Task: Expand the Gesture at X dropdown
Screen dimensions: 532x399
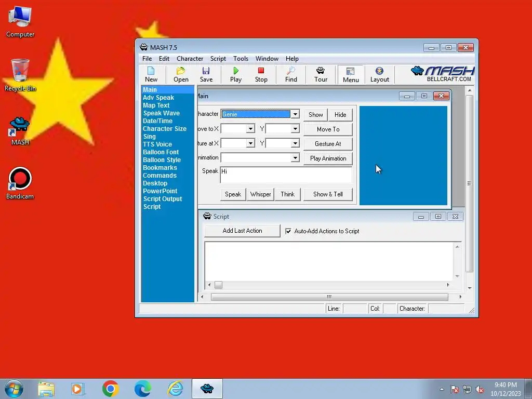Action: pos(250,143)
